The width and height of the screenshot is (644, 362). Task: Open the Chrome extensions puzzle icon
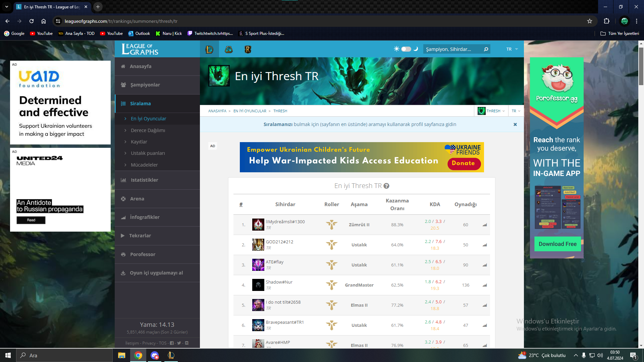click(606, 21)
